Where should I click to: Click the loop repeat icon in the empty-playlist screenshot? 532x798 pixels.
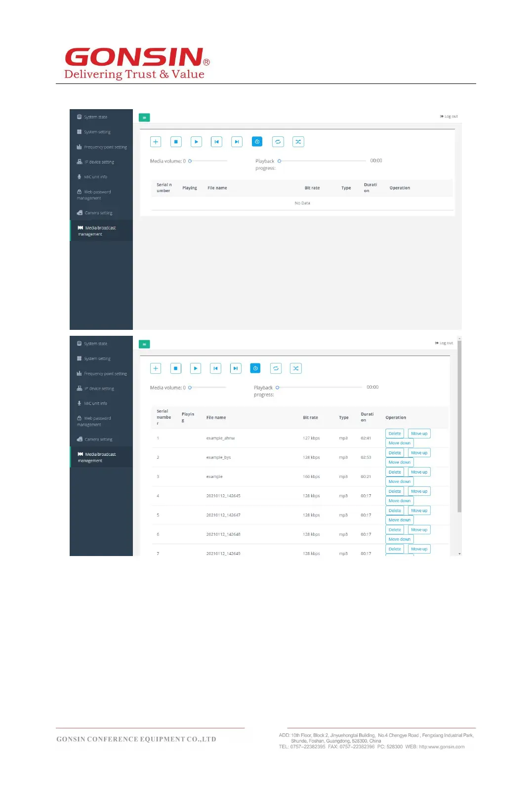click(x=278, y=142)
